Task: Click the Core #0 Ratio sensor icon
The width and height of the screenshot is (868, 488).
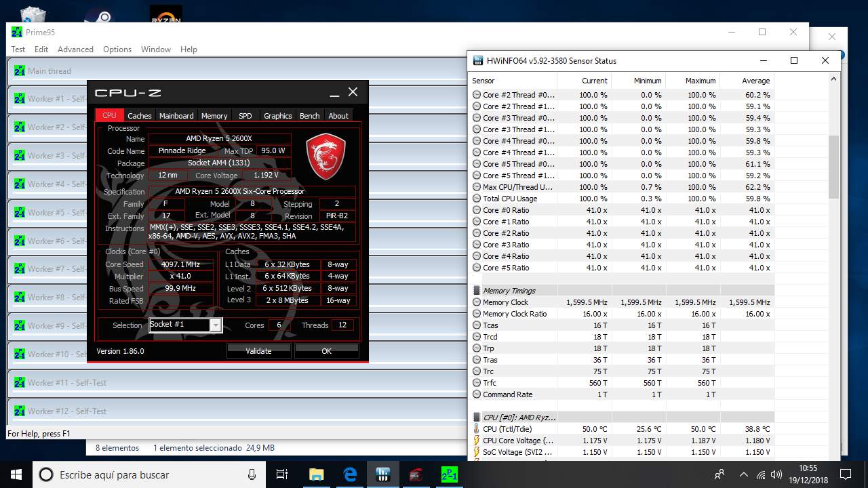Action: 477,210
